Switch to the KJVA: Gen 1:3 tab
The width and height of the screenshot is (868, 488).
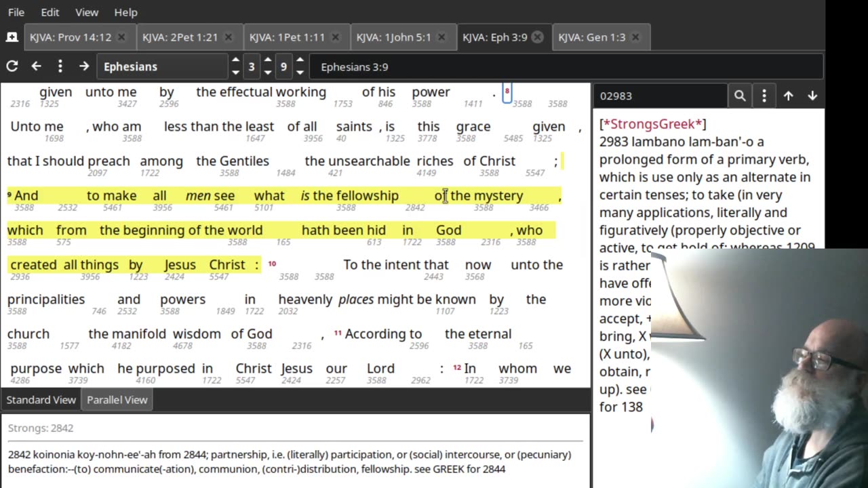tap(591, 37)
